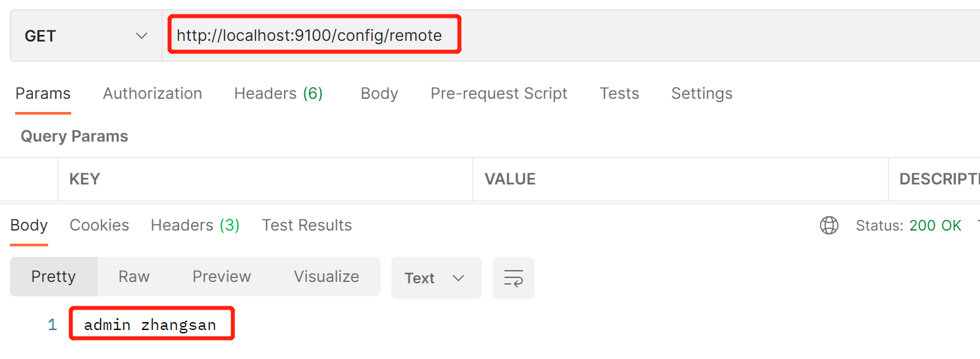Image resolution: width=980 pixels, height=359 pixels.
Task: Open the Settings tab
Action: click(701, 94)
